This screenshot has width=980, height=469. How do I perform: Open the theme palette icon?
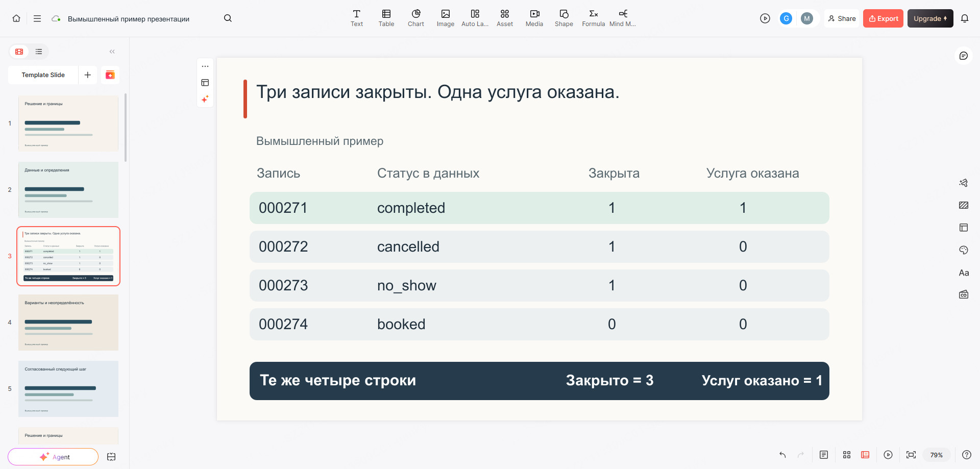964,250
